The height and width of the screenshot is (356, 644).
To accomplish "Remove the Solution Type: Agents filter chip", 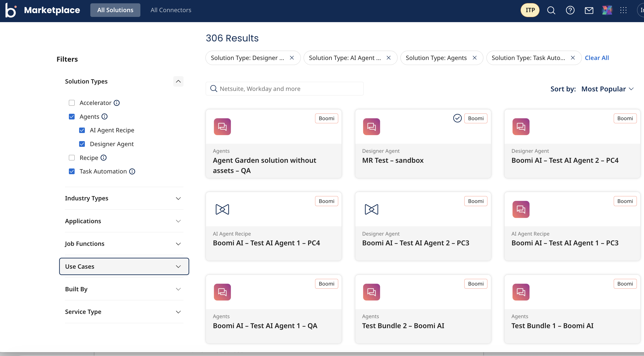I will (475, 58).
